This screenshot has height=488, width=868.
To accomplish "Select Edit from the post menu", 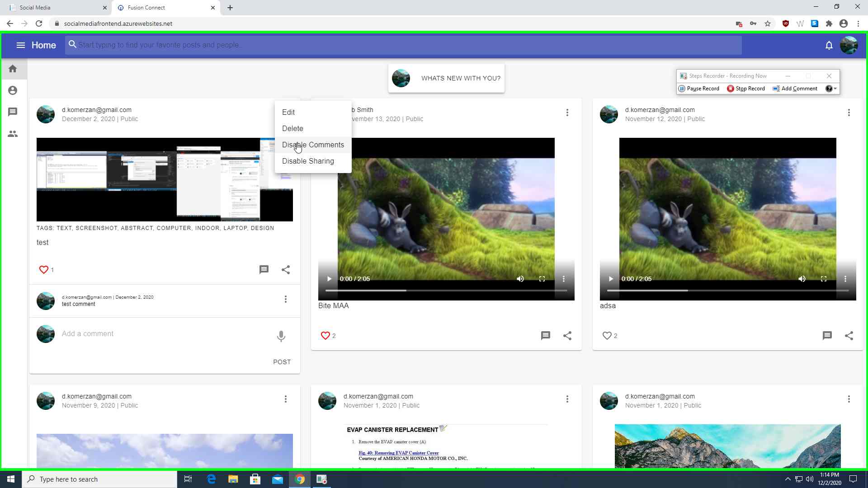I will (x=313, y=112).
